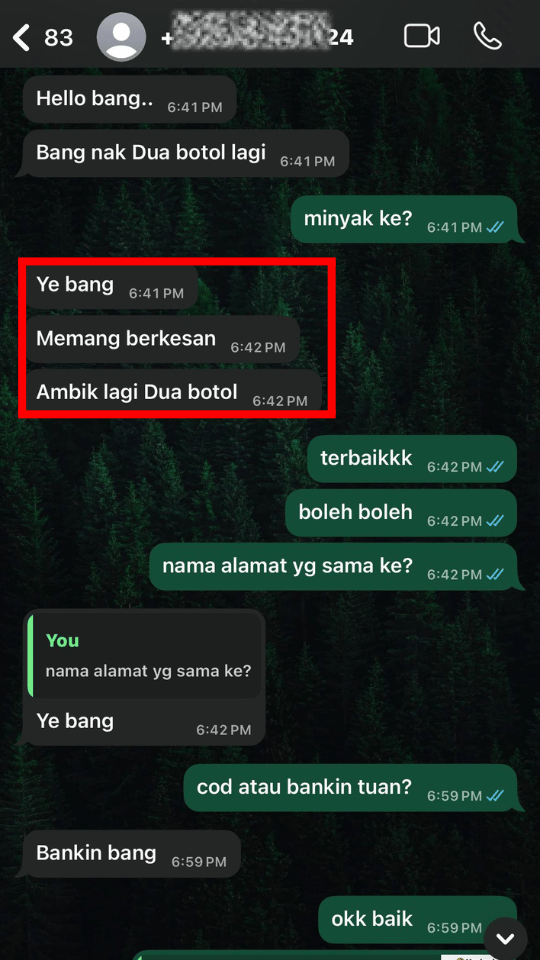
Task: Tap the quoted 'nama alamat yg sama ke?' reply
Action: pyautogui.click(x=146, y=656)
